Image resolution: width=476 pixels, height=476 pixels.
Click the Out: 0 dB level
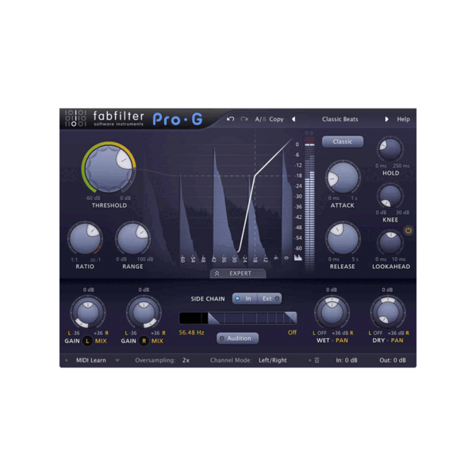(x=393, y=360)
